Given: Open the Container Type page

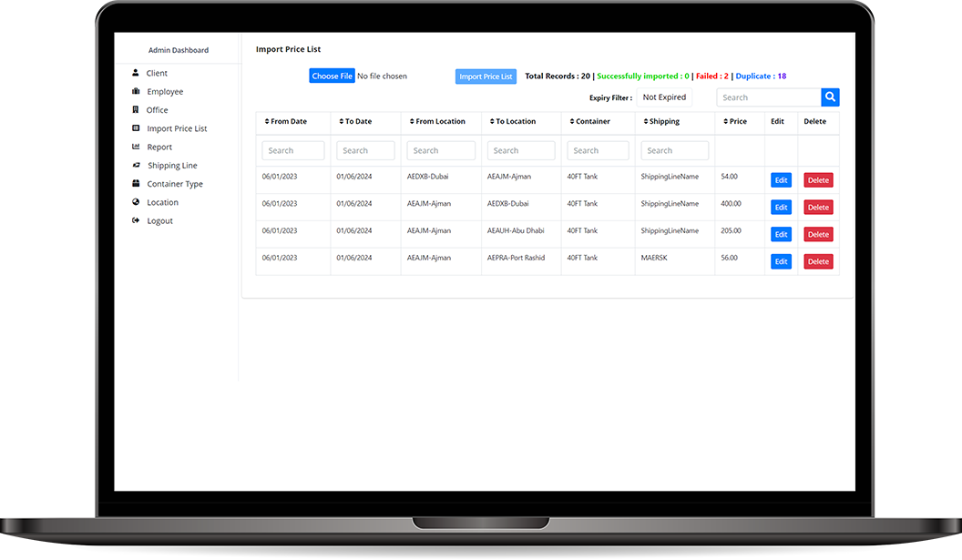Looking at the screenshot, I should (175, 183).
